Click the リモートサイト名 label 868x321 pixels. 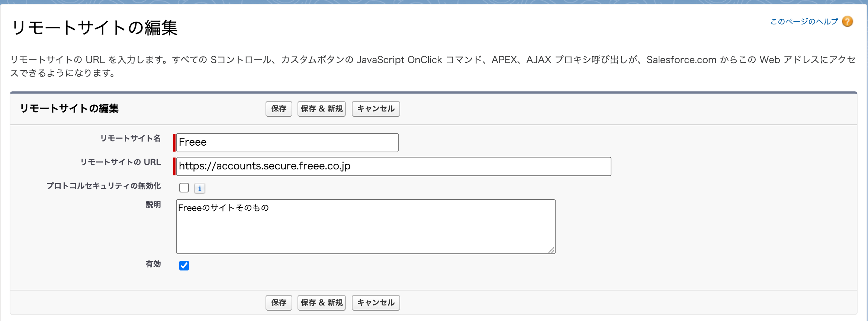click(x=131, y=138)
